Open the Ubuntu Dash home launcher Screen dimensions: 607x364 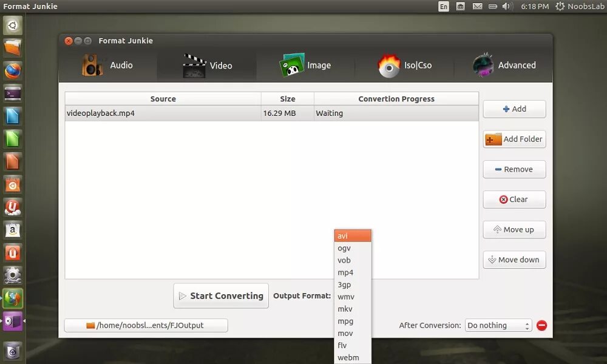pyautogui.click(x=13, y=25)
